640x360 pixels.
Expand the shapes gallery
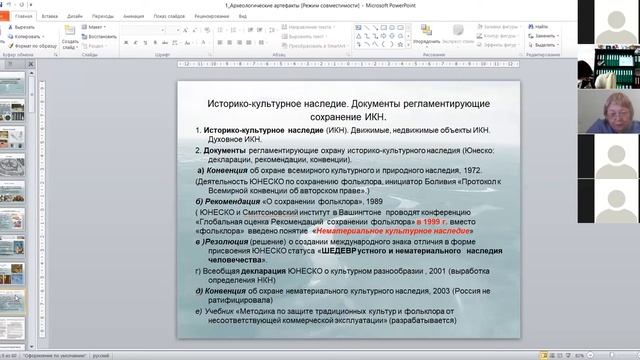click(x=408, y=44)
